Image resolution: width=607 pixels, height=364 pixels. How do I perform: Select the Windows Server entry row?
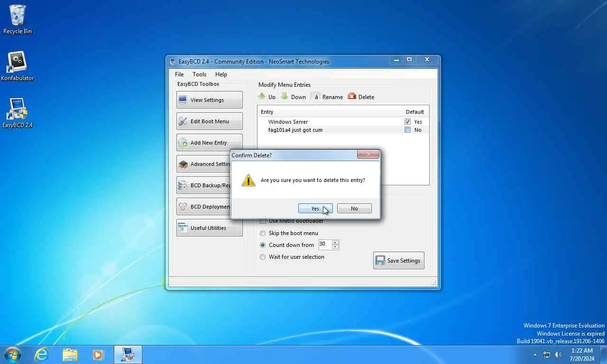pos(343,122)
